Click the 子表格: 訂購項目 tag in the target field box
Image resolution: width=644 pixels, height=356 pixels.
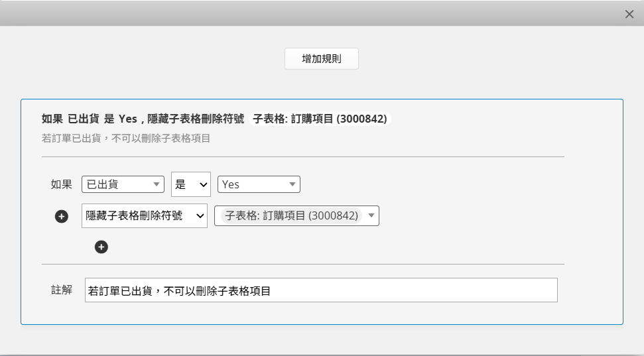[x=291, y=215]
